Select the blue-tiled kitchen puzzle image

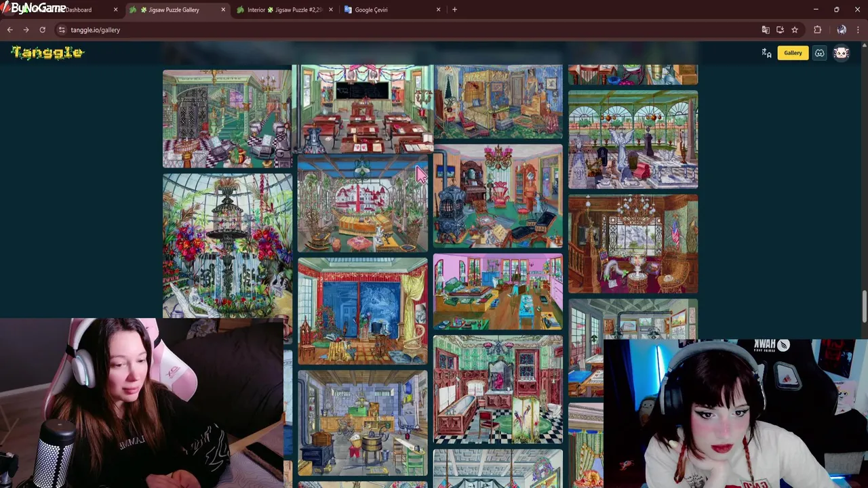(363, 423)
